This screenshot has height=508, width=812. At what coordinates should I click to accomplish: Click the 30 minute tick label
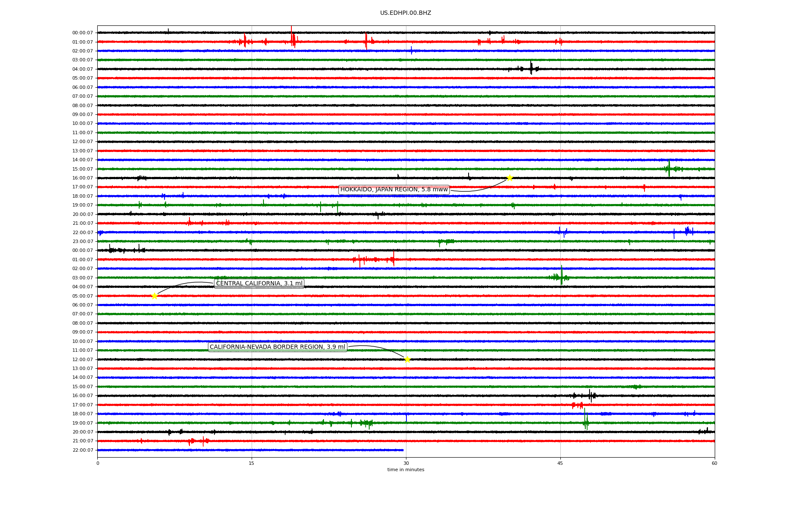[406, 463]
